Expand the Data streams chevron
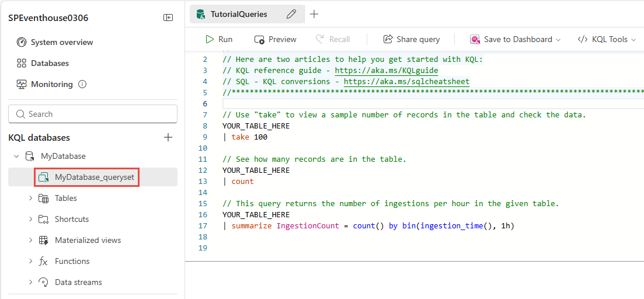Viewport: 644px width, 299px height. 30,282
